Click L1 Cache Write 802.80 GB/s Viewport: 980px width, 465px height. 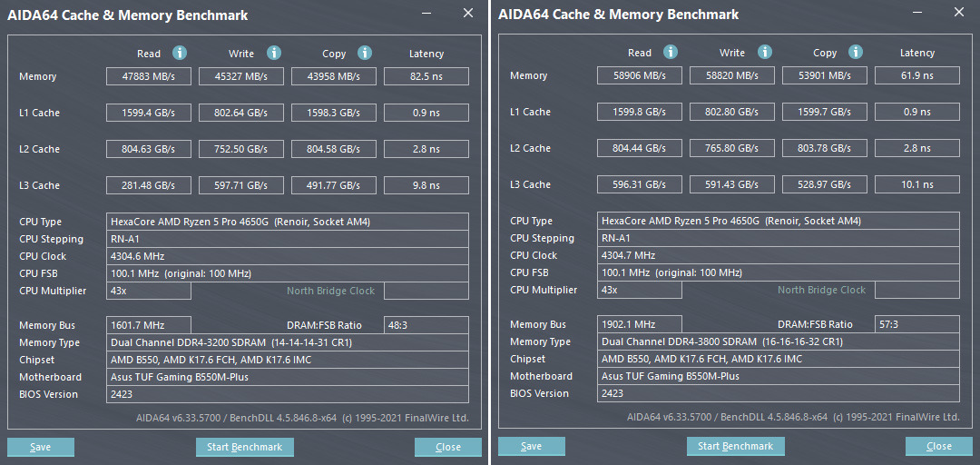coord(732,112)
